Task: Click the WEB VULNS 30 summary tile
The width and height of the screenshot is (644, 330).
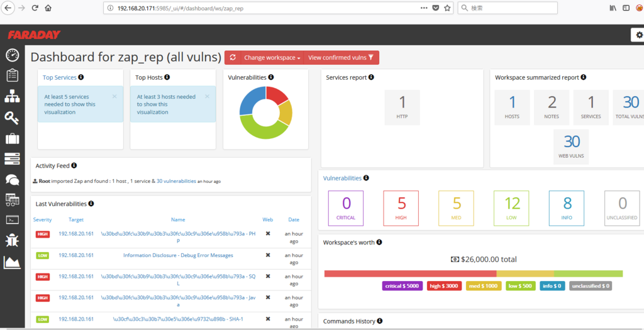Action: coord(571,147)
